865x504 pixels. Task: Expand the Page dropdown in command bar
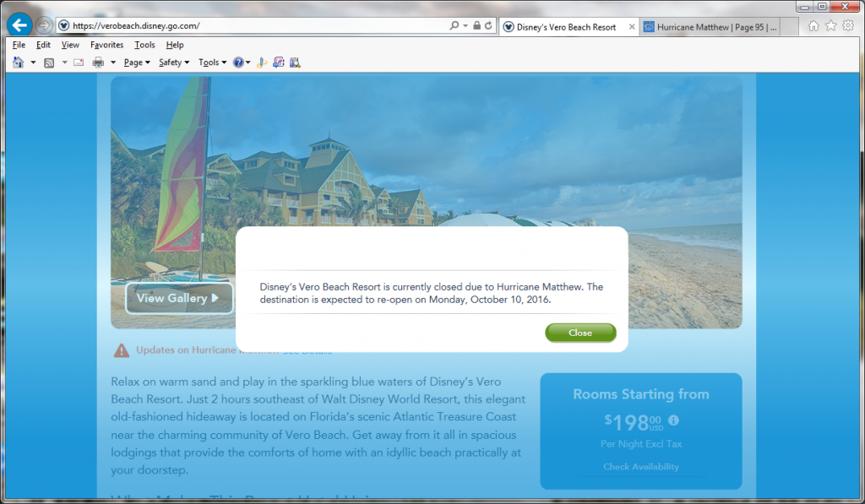coord(136,62)
